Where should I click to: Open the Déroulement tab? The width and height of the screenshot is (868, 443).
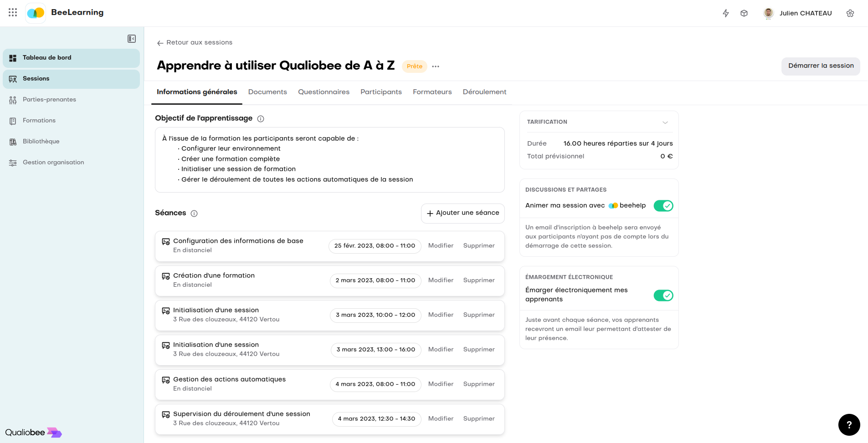click(x=484, y=92)
